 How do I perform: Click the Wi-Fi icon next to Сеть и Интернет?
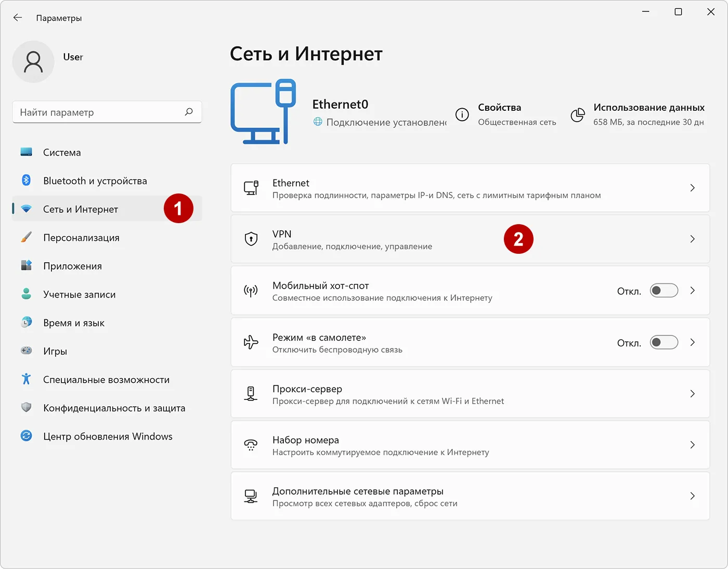pos(26,209)
